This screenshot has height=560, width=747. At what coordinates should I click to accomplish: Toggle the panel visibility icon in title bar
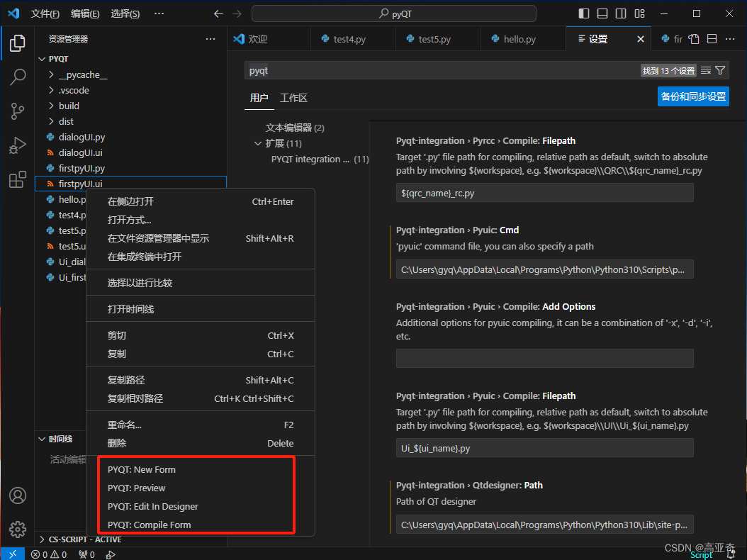602,13
